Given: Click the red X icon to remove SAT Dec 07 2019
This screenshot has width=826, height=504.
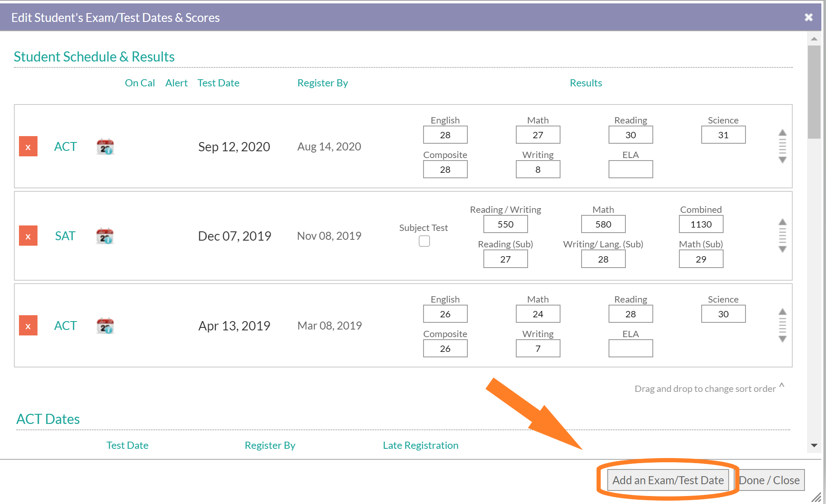Looking at the screenshot, I should coord(28,235).
